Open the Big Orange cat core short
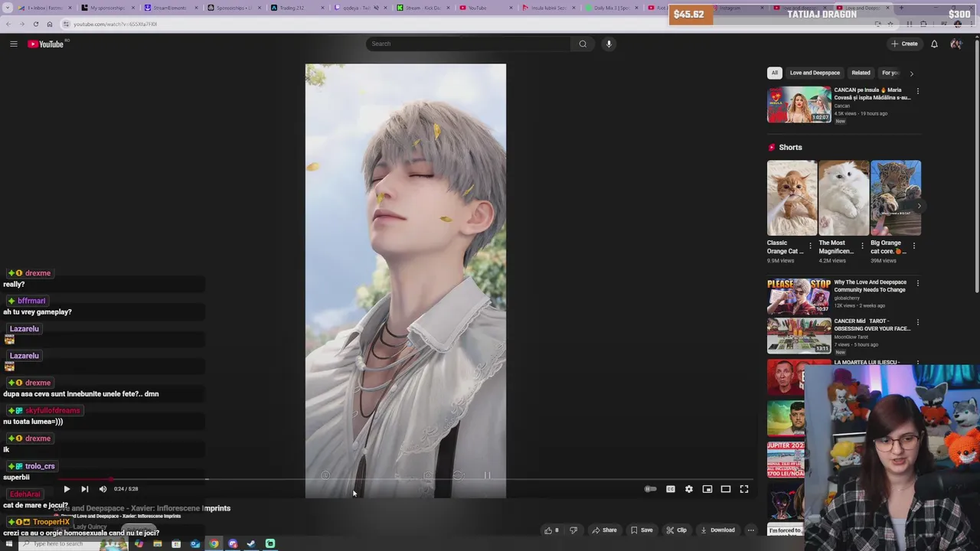Viewport: 980px width, 551px height. click(895, 197)
